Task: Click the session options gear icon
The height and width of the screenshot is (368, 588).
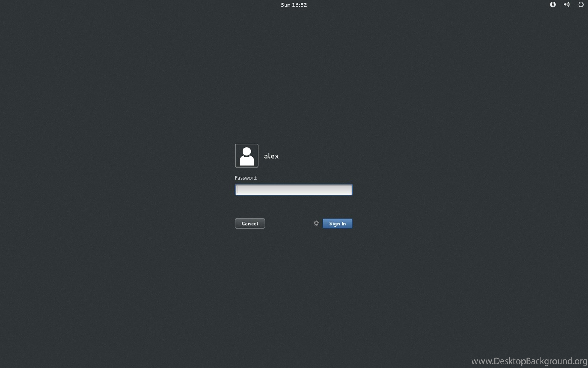Action: point(316,223)
